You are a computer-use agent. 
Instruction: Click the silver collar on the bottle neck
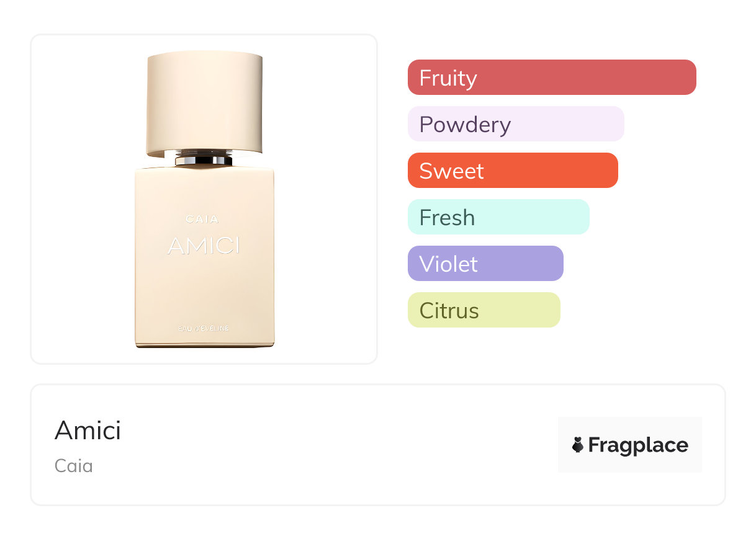coord(204,159)
